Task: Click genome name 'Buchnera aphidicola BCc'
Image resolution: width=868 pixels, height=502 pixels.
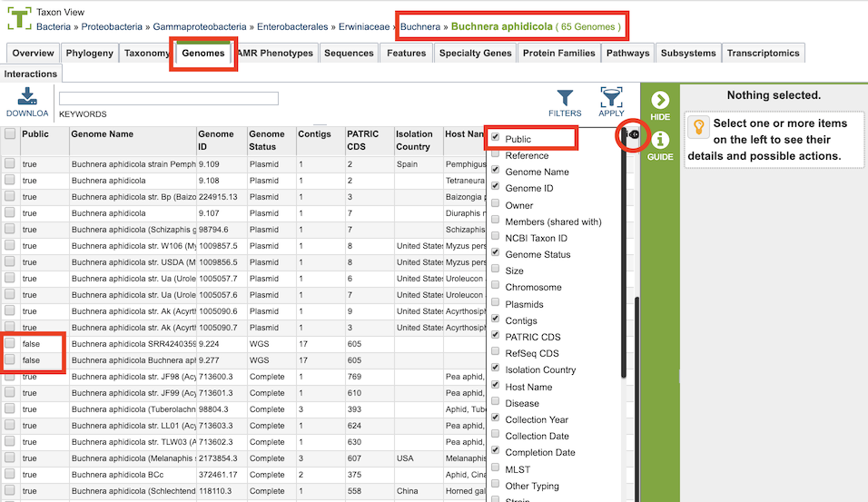Action: click(x=117, y=475)
